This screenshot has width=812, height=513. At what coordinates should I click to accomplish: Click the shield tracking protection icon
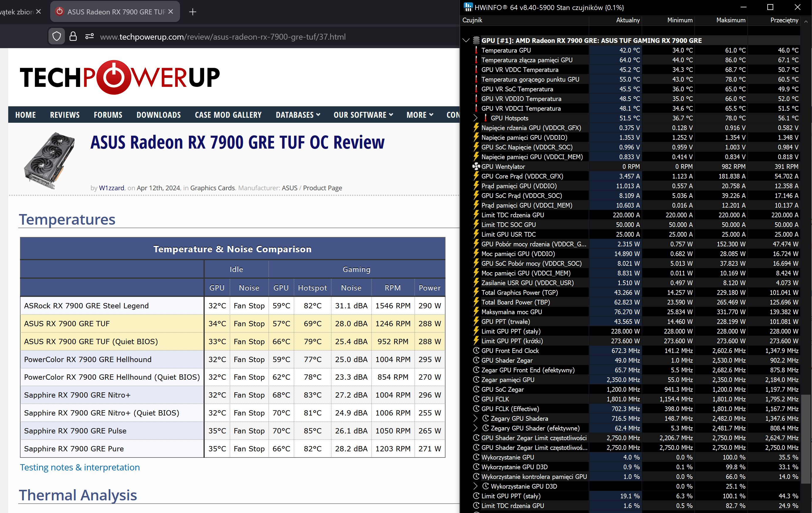[x=57, y=36]
